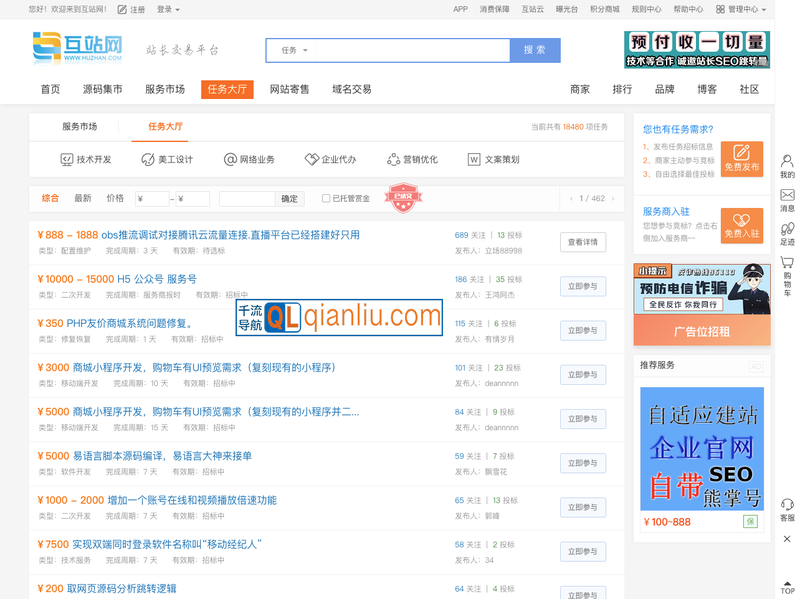Open the 网络业务 @ icon category

pos(229,158)
